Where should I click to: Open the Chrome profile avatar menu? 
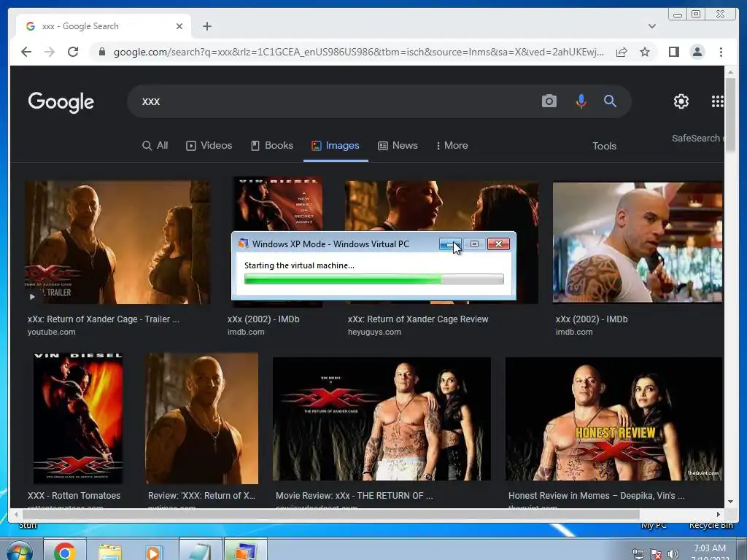point(697,52)
